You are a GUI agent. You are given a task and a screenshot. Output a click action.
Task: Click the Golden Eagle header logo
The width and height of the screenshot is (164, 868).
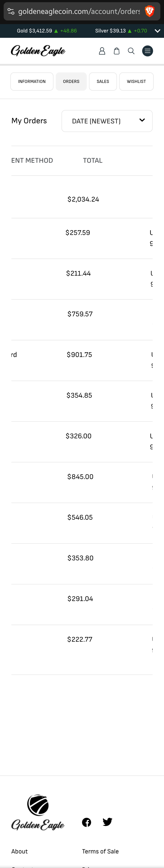(38, 51)
